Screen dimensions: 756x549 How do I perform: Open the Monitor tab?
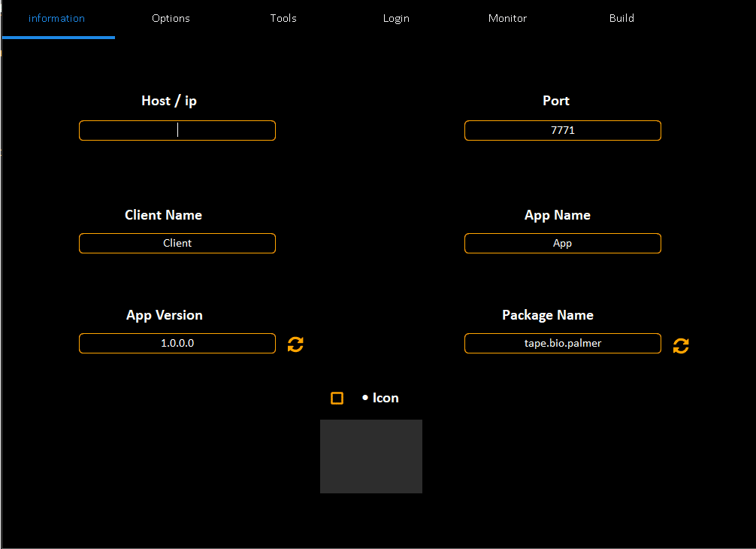[507, 18]
